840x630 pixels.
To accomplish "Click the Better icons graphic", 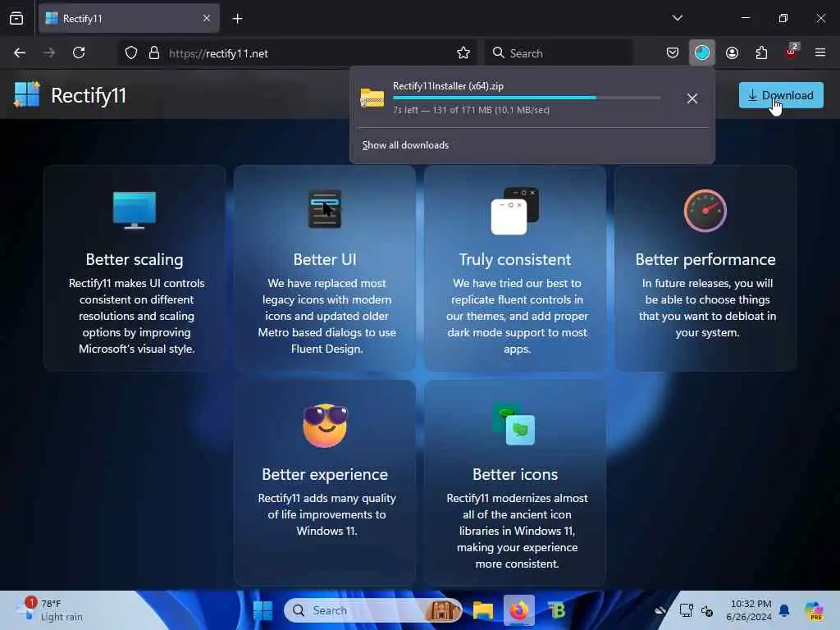I will click(515, 425).
